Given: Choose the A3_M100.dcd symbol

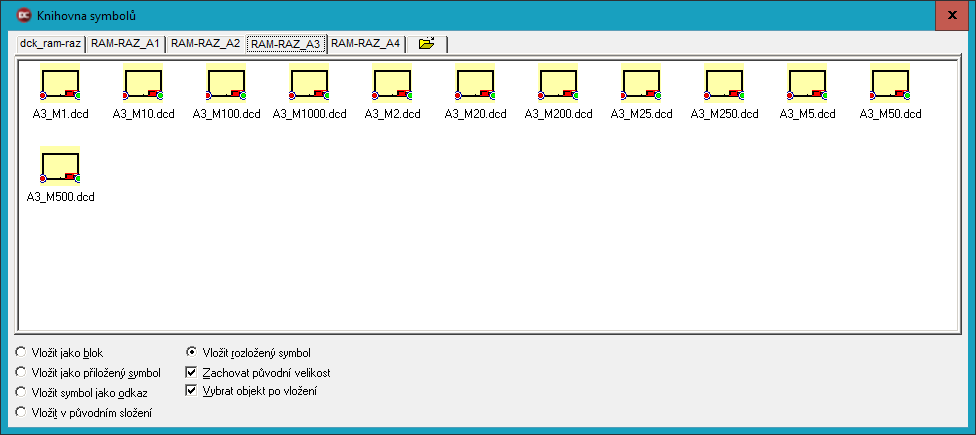Looking at the screenshot, I should 226,83.
